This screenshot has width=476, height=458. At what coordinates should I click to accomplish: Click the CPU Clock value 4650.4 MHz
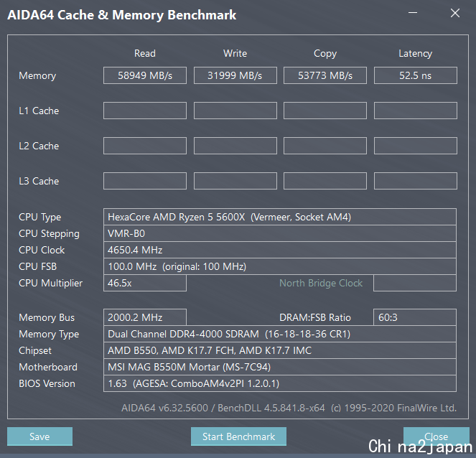pos(280,250)
